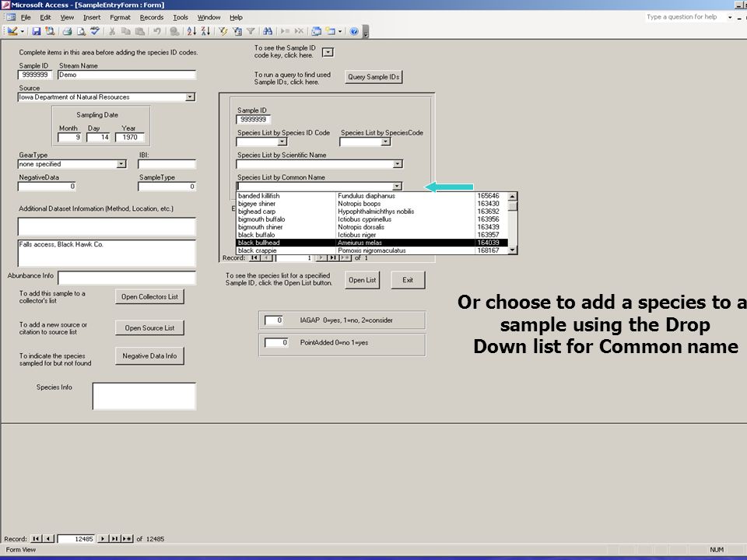Click the Print icon
The image size is (747, 560).
coord(68,31)
